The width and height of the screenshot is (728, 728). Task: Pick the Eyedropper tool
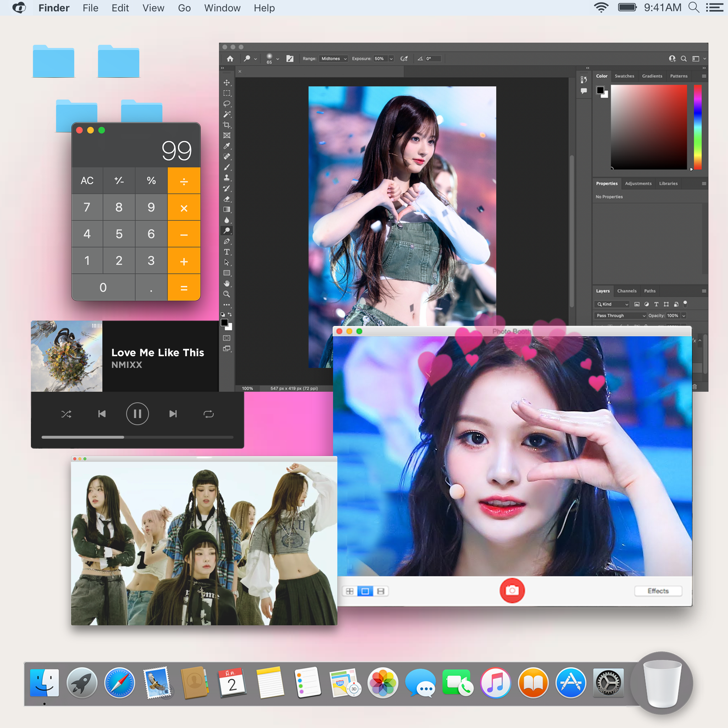click(x=226, y=146)
